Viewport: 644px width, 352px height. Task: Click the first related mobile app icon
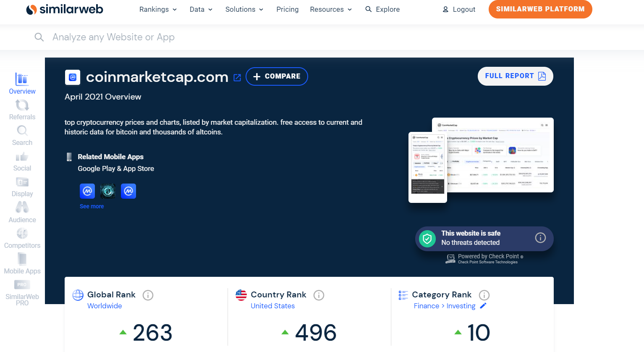[x=87, y=191]
